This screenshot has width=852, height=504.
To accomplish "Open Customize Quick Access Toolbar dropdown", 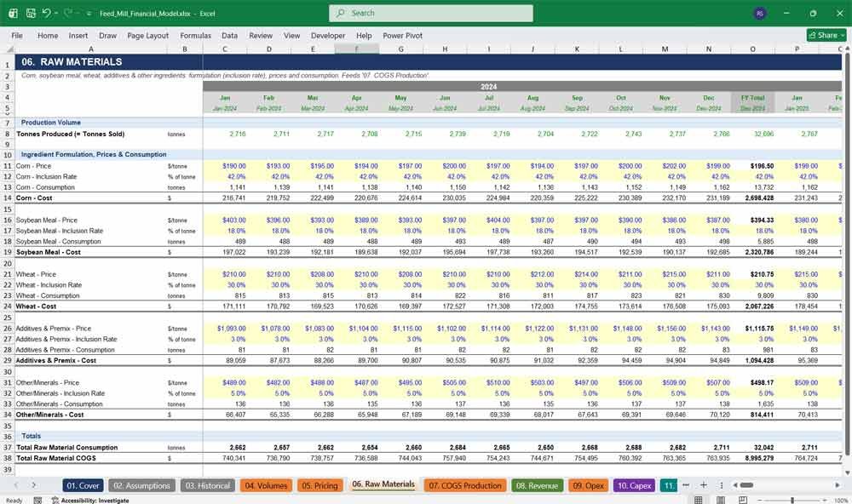I will [x=89, y=14].
